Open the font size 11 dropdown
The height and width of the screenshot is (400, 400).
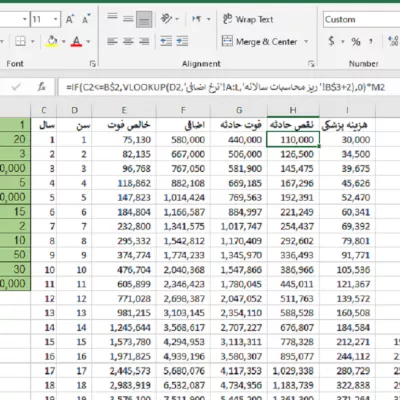click(x=56, y=19)
